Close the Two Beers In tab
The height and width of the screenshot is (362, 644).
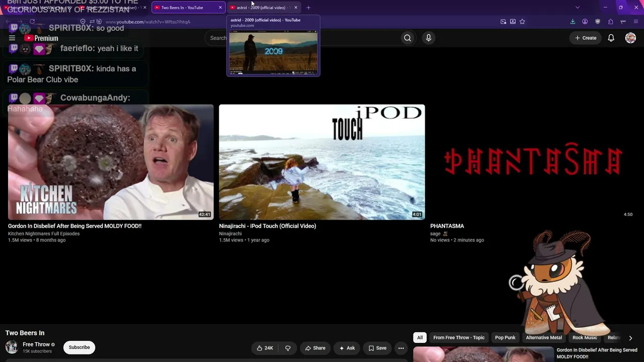[x=220, y=8]
